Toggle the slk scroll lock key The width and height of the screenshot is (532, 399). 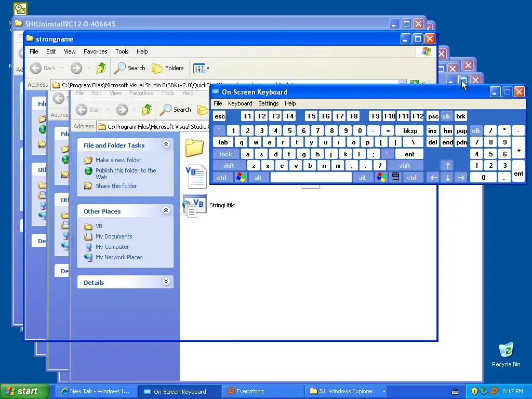[446, 116]
